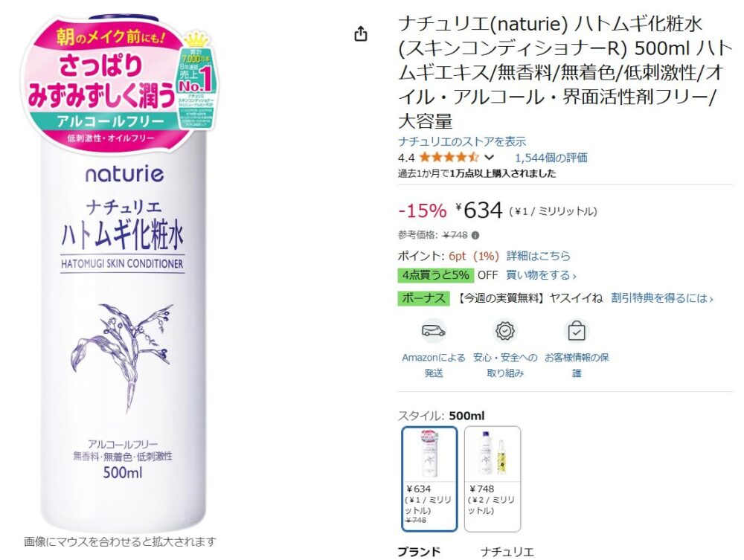
Task: Click the star rating icons
Action: (x=449, y=157)
